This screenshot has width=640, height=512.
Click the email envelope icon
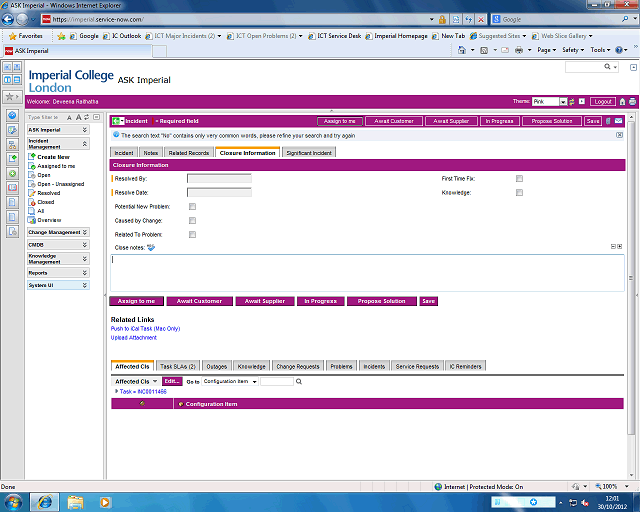point(618,121)
